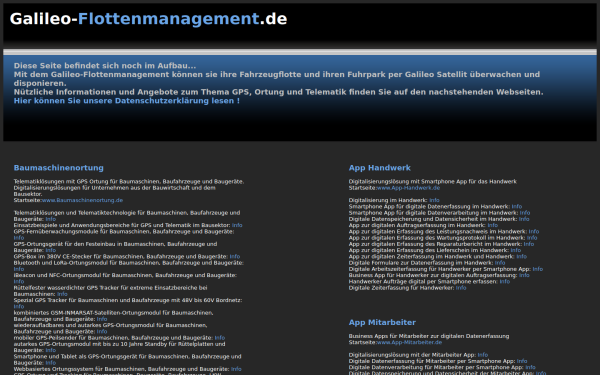Screen dimensions: 600x375
Task: Open the App Handwerk section heading
Action: point(380,168)
